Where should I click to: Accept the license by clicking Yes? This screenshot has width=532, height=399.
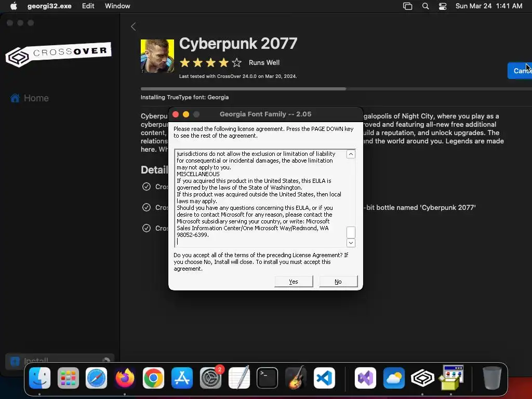pyautogui.click(x=294, y=282)
